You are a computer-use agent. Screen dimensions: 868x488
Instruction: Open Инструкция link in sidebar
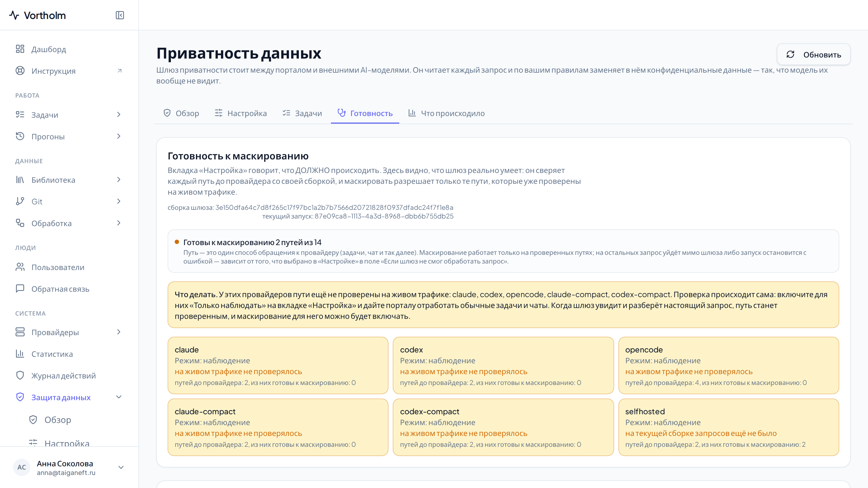pos(69,71)
